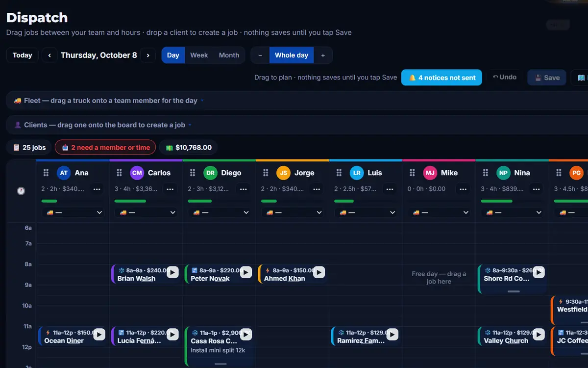This screenshot has height=368, width=588.
Task: Start the Casa Rosa job with play button
Action: [245, 335]
